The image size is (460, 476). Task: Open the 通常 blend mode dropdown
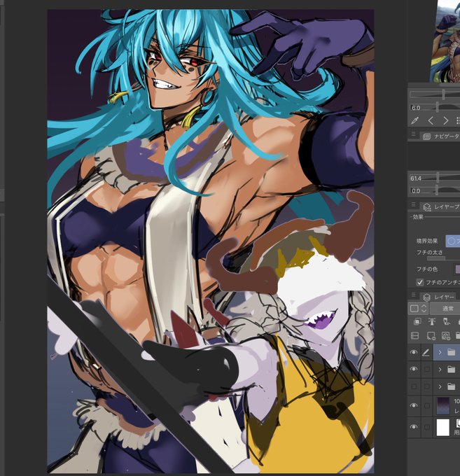[445, 309]
